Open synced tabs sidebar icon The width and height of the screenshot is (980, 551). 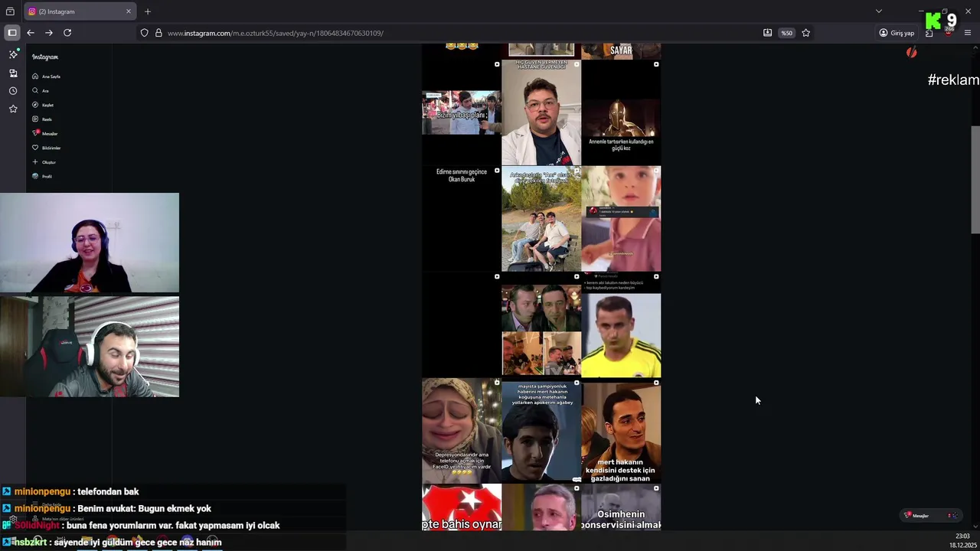point(13,73)
